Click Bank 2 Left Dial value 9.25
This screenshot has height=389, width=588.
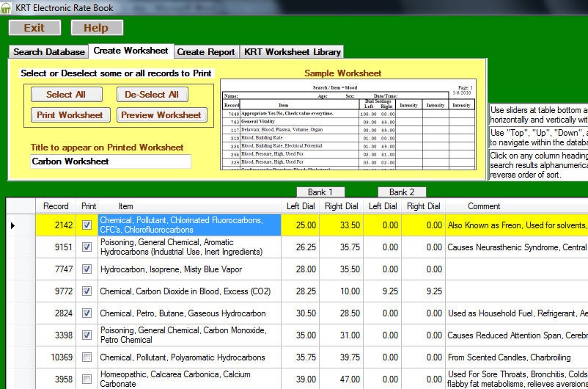pos(383,291)
